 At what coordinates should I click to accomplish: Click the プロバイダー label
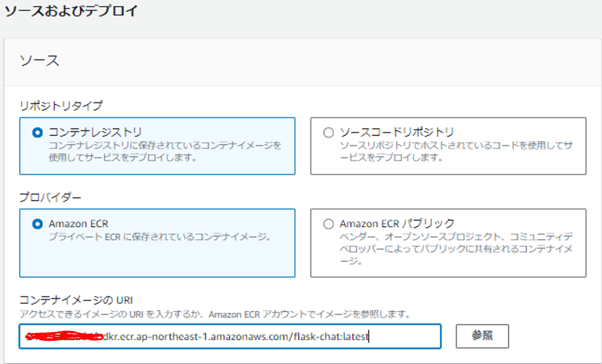pyautogui.click(x=50, y=197)
